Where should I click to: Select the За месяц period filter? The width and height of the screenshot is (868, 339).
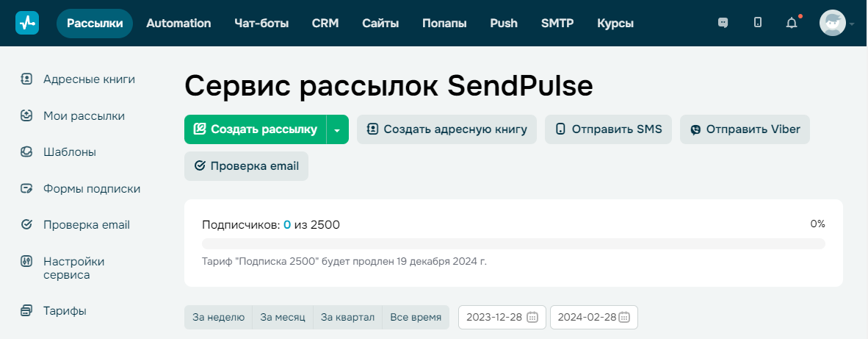click(x=283, y=318)
